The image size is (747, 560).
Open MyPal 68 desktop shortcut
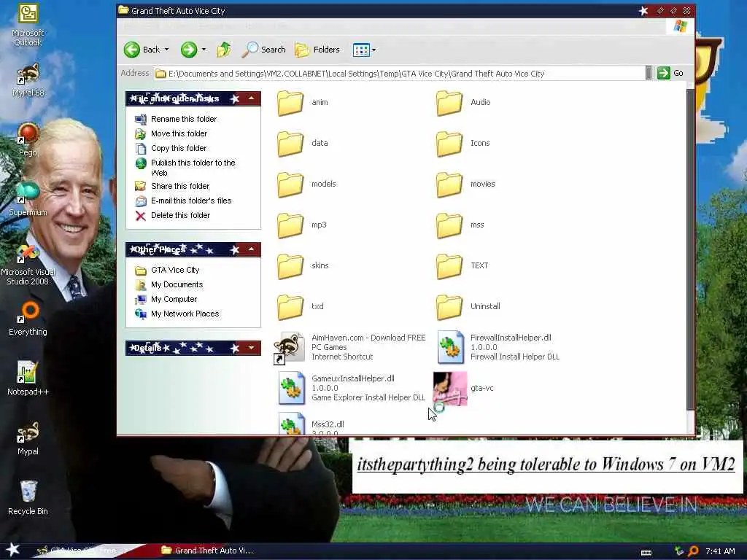click(28, 80)
